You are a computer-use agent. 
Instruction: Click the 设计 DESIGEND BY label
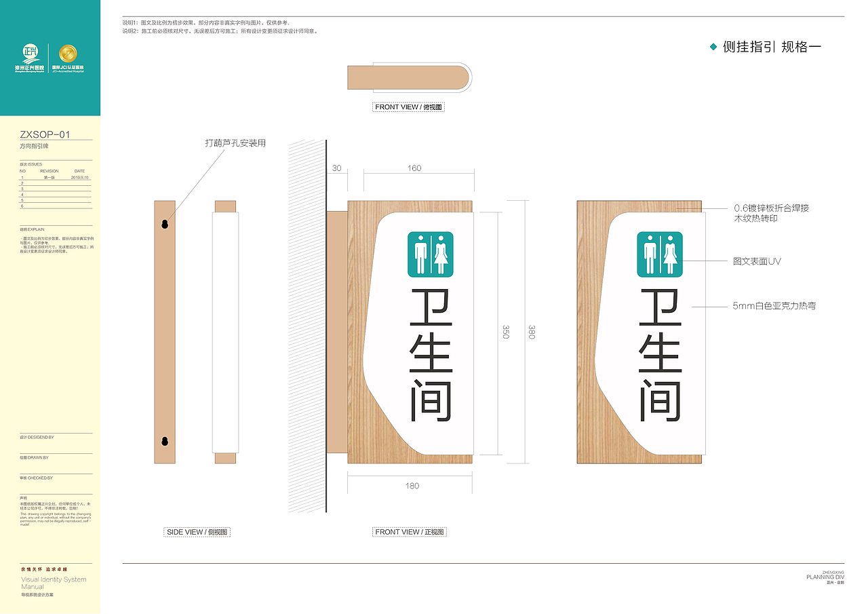[x=37, y=438]
